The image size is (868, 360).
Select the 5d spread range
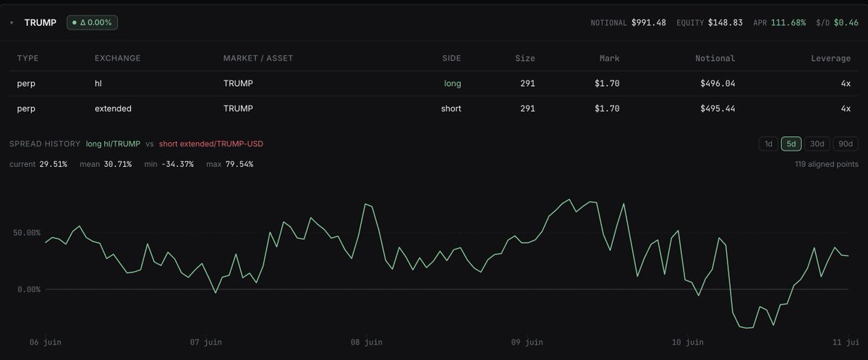791,144
